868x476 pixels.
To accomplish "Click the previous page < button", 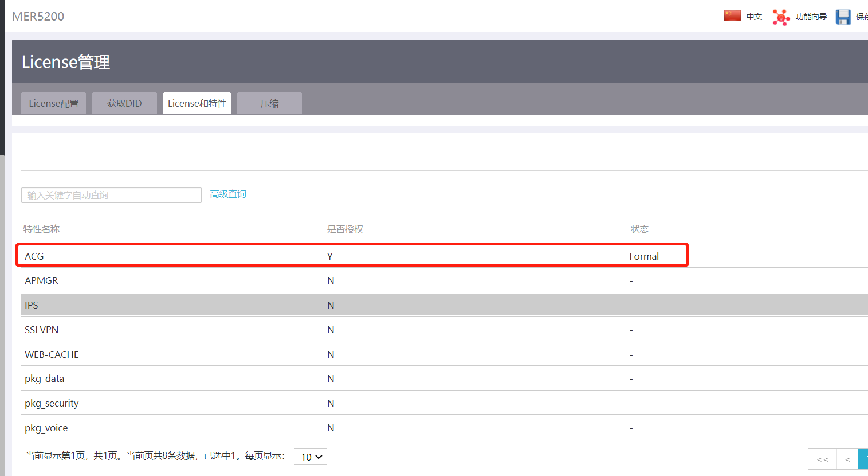I will coord(847,459).
